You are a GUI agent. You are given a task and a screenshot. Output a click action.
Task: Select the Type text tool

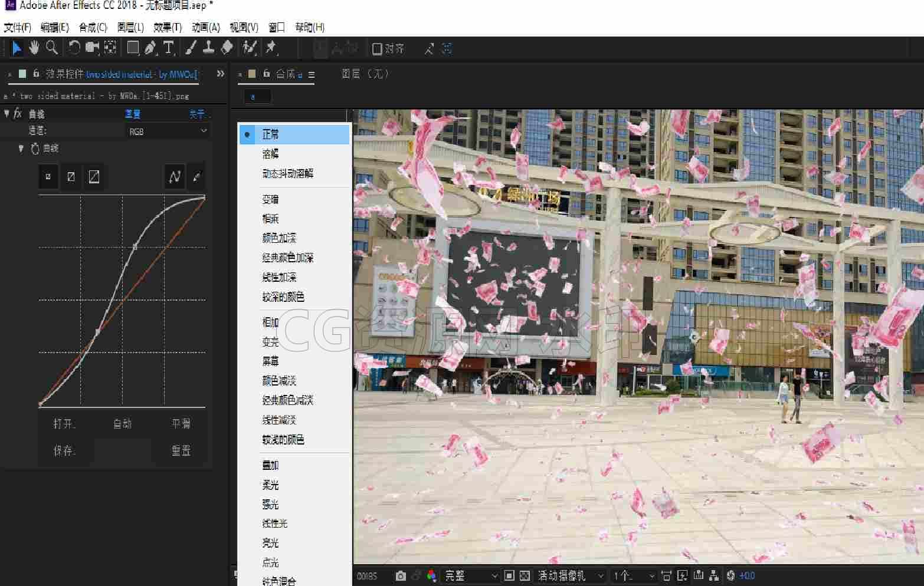(169, 48)
